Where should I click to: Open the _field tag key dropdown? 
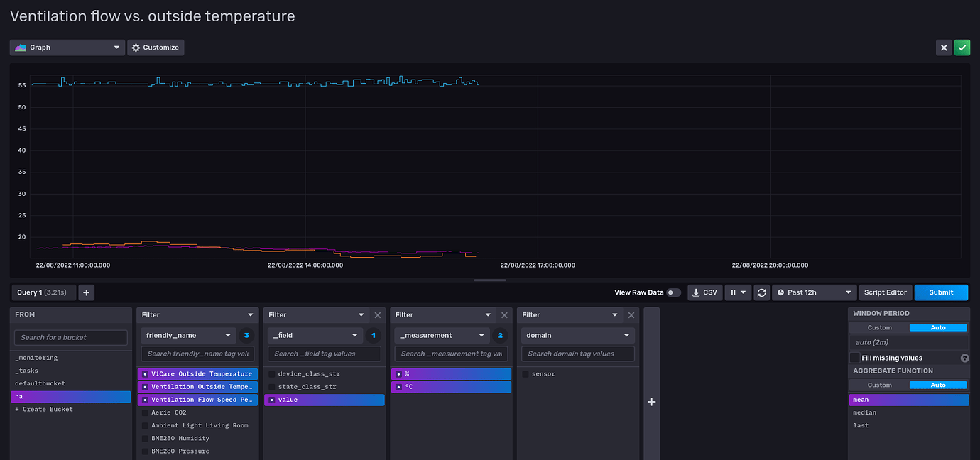pyautogui.click(x=315, y=335)
